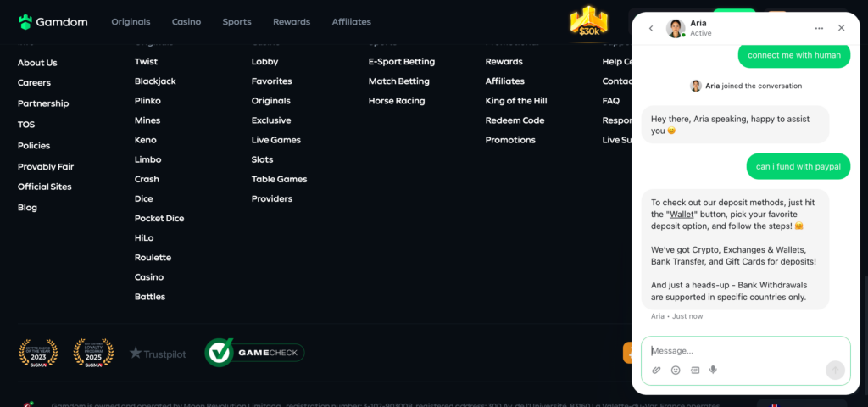Send the chat message arrow button
This screenshot has height=407, width=868.
tap(835, 370)
